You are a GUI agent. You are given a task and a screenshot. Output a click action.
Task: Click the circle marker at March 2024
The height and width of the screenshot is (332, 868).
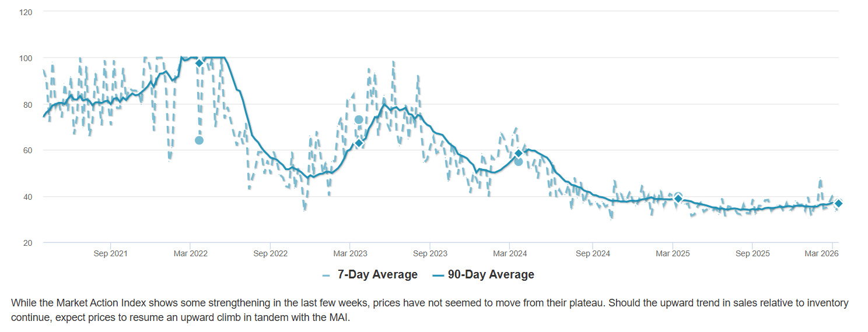coord(519,161)
